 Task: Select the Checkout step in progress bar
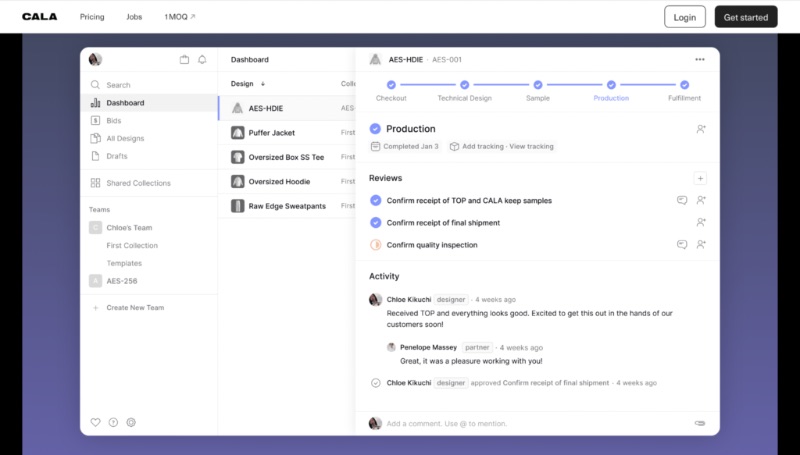click(x=391, y=91)
